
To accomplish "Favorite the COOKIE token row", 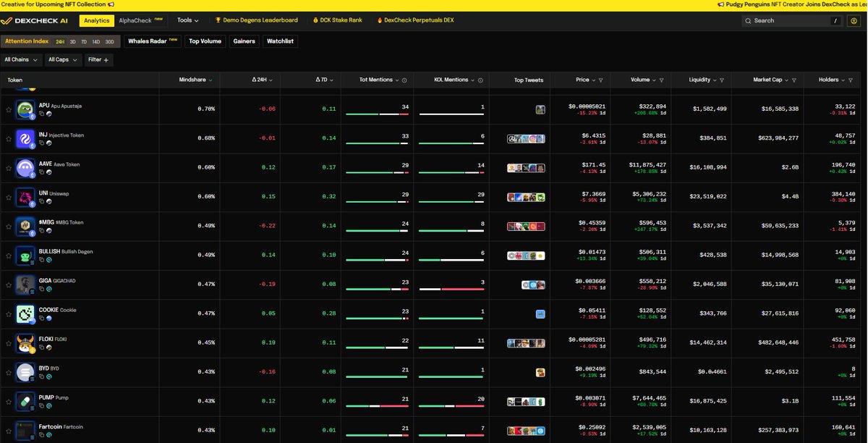I will 9,313.
